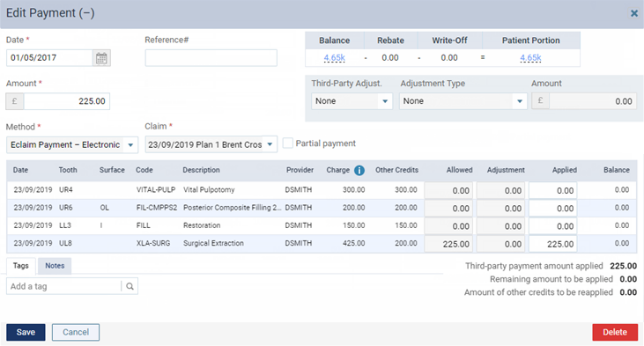Click the 300.00 charge for Vital Pulpotomy
The width and height of the screenshot is (644, 346).
(353, 189)
